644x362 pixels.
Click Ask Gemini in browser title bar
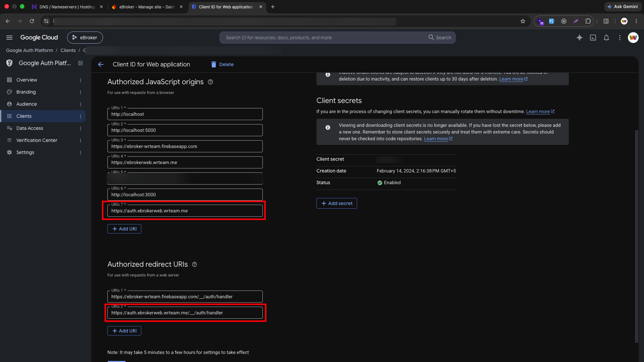[x=623, y=7]
